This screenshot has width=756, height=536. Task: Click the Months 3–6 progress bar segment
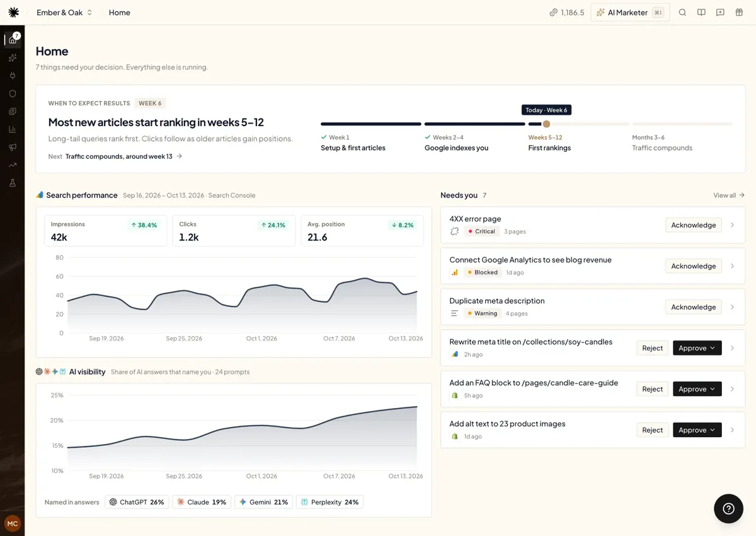[682, 124]
